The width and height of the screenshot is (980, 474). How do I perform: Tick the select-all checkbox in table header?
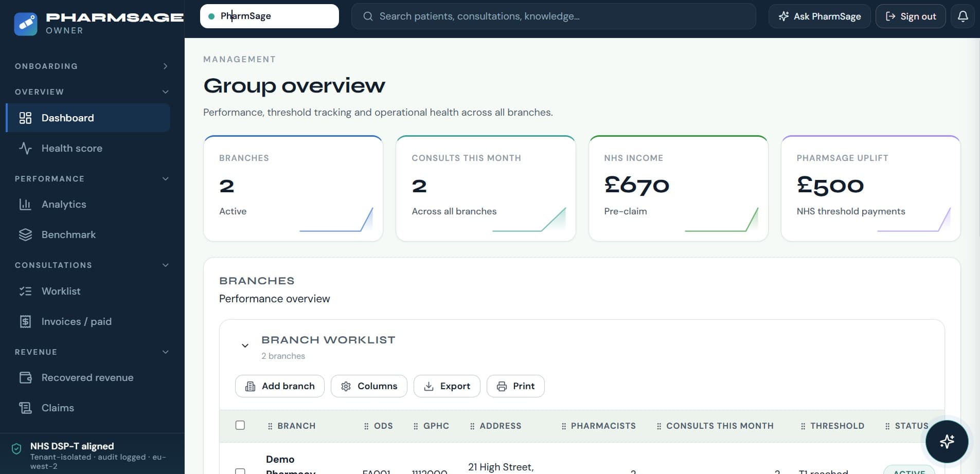coord(240,425)
